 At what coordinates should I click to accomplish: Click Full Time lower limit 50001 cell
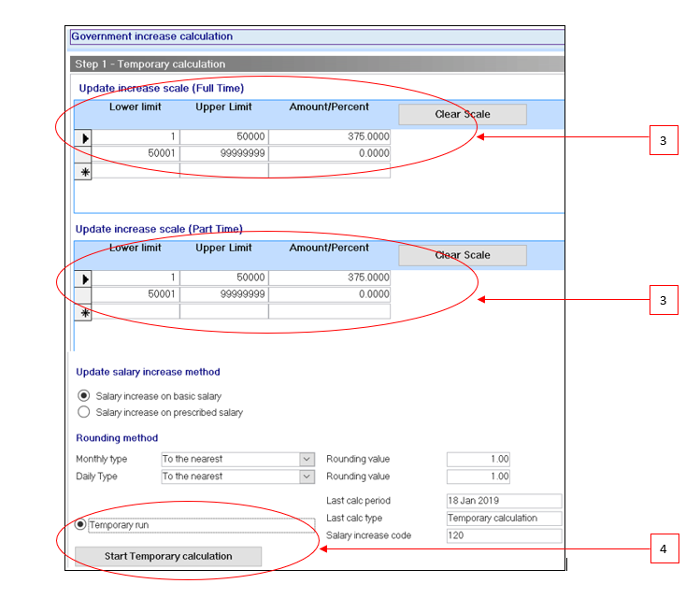pos(135,154)
